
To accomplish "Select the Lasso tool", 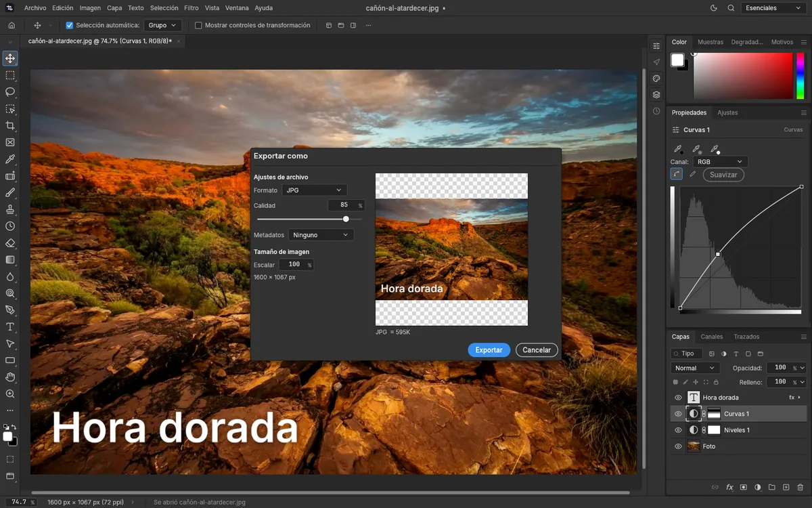I will (x=10, y=92).
